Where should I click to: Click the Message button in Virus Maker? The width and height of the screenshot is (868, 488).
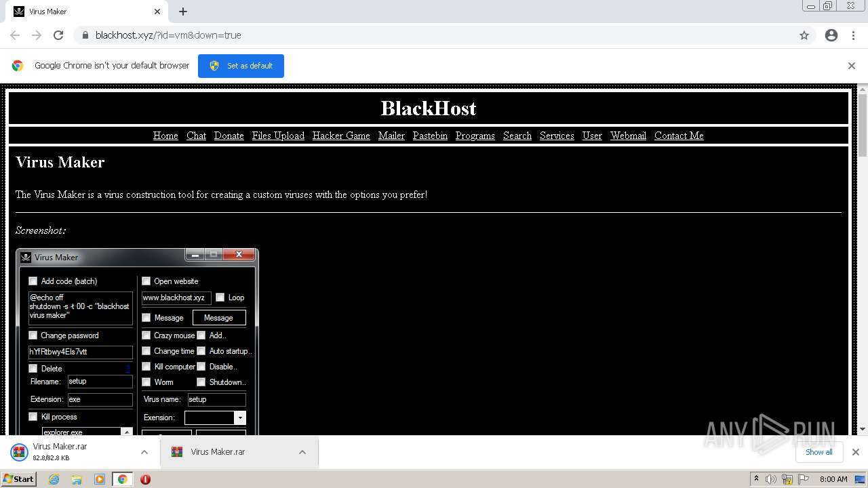[x=219, y=317]
